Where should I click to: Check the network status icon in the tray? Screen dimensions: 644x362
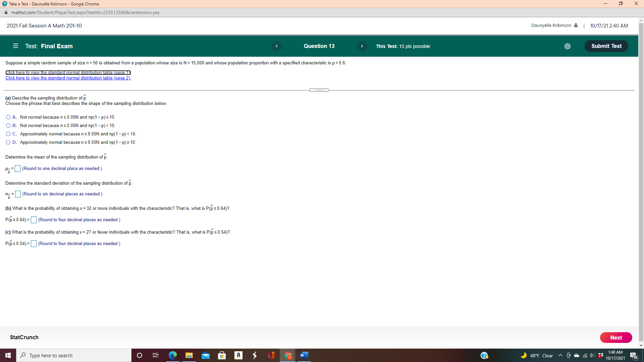coord(584,355)
